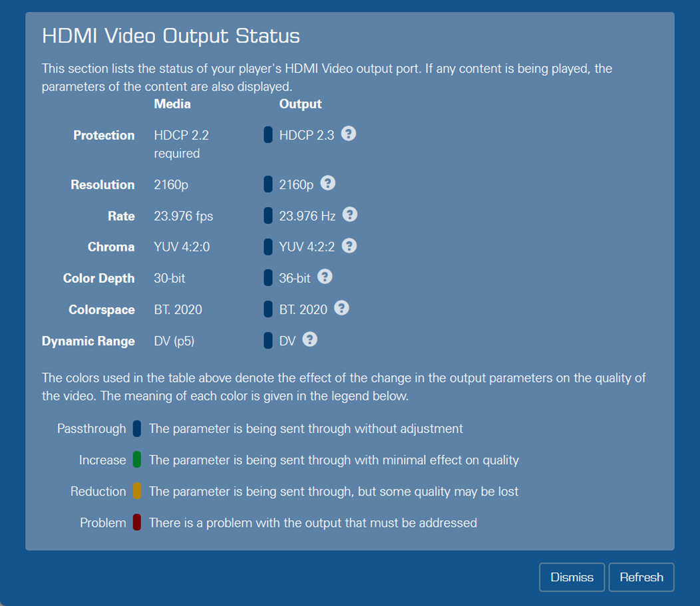Image resolution: width=700 pixels, height=606 pixels.
Task: Click the green Increase legend swatch
Action: (x=137, y=460)
